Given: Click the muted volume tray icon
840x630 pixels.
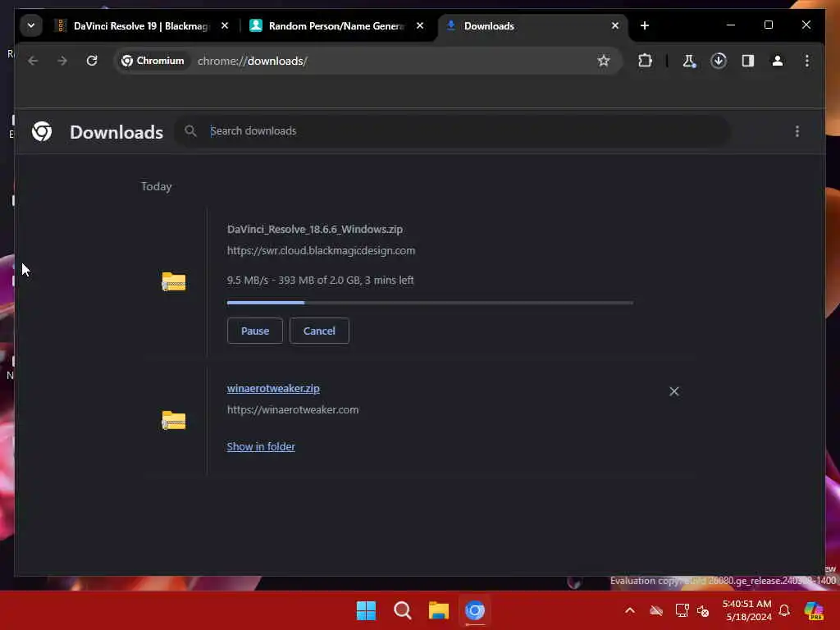Looking at the screenshot, I should coord(703,610).
